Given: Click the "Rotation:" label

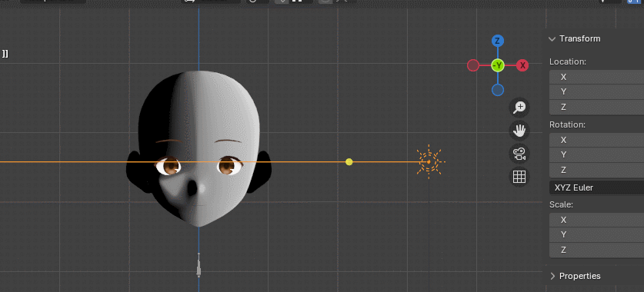Looking at the screenshot, I should point(567,124).
